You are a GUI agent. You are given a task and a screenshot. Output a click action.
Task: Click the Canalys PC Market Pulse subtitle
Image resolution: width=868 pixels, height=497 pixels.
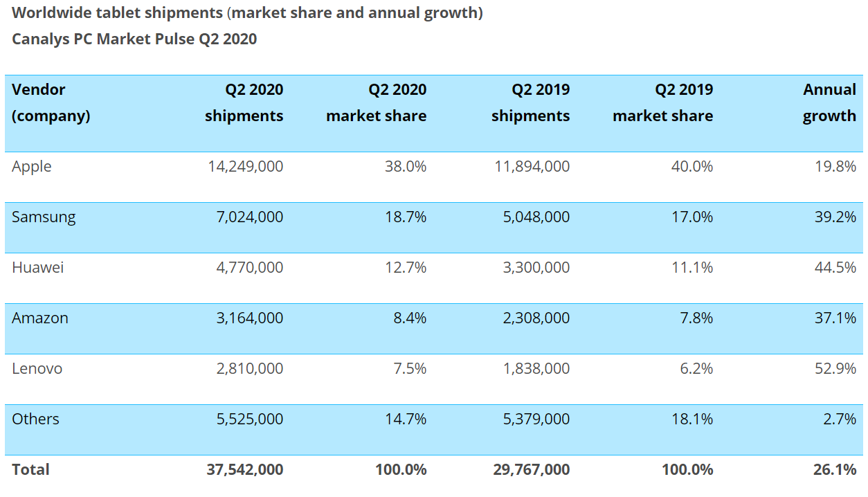pos(134,39)
